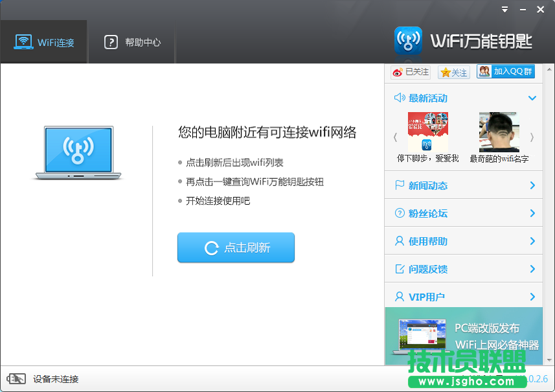
Task: Click the WiFi万能钥匙 logo icon
Action: click(x=408, y=40)
